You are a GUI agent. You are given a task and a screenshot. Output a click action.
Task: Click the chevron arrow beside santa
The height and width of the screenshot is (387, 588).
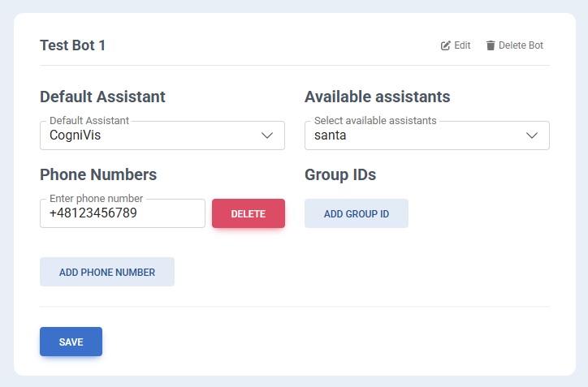(532, 135)
